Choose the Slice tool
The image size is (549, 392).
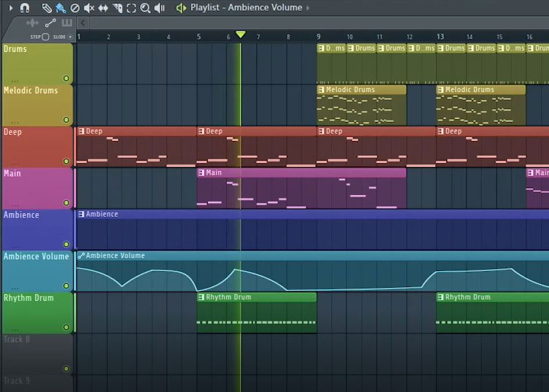pos(118,8)
